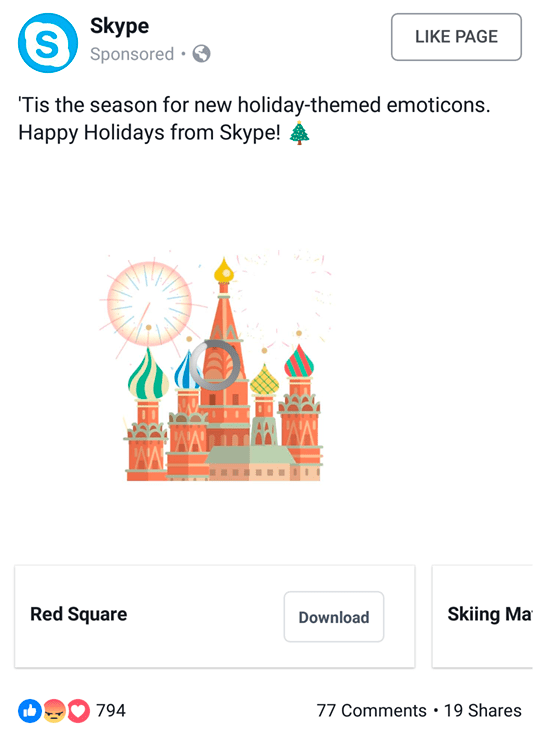Click the angry face reaction icon
This screenshot has height=729, width=540.
pos(54,711)
